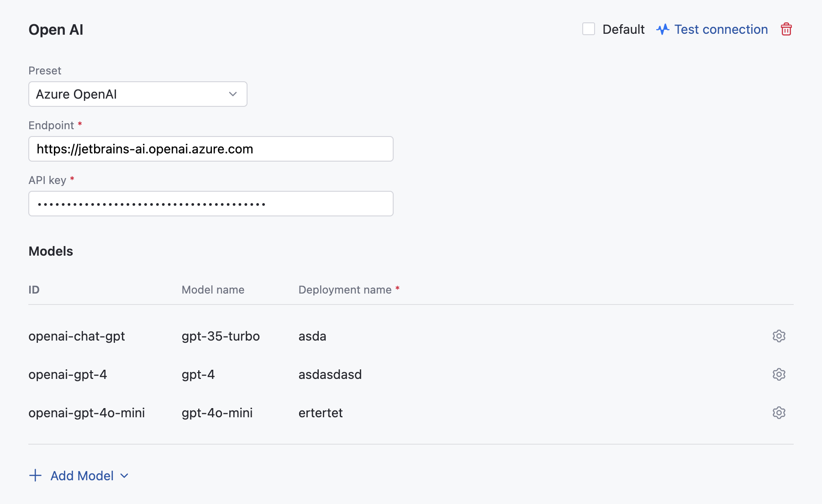Screen dimensions: 822x504
Task: Open the Azure OpenAI preset dropdown
Action: coord(137,94)
